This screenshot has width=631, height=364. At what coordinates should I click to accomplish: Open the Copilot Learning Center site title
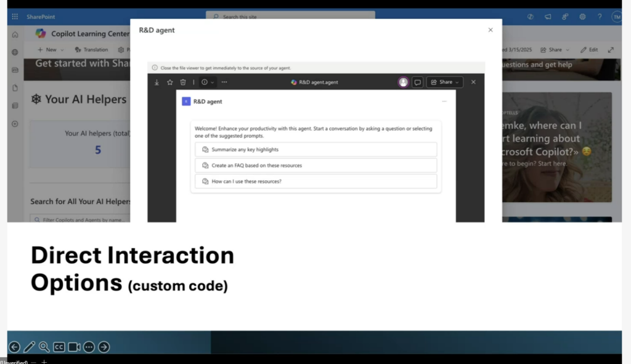90,34
